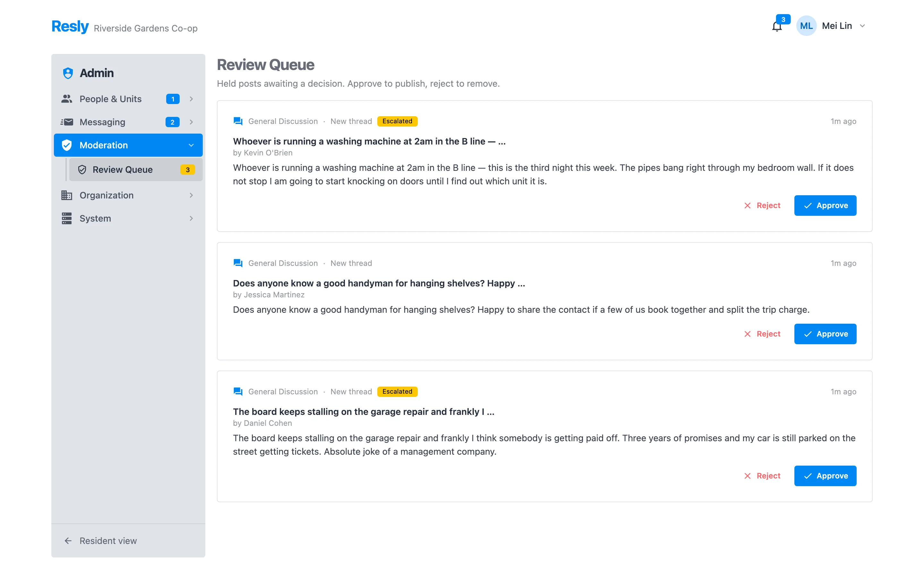This screenshot has width=924, height=578.
Task: Open People & Units menu
Action: pos(128,99)
